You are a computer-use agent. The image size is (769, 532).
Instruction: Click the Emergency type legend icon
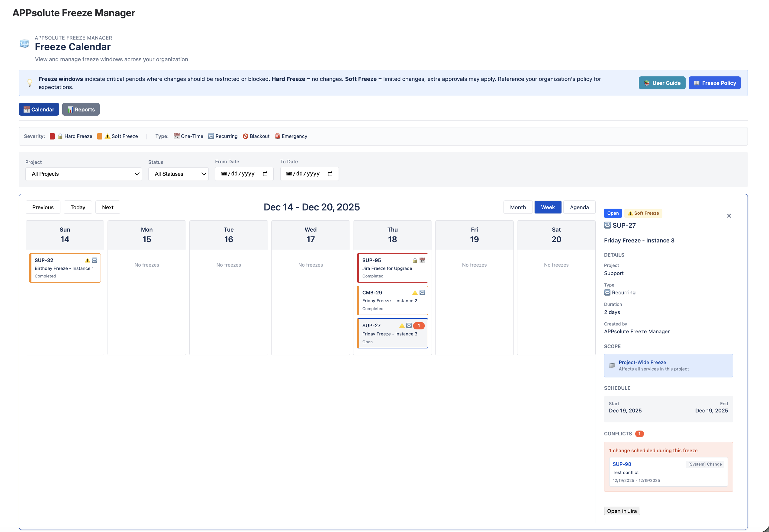tap(278, 136)
